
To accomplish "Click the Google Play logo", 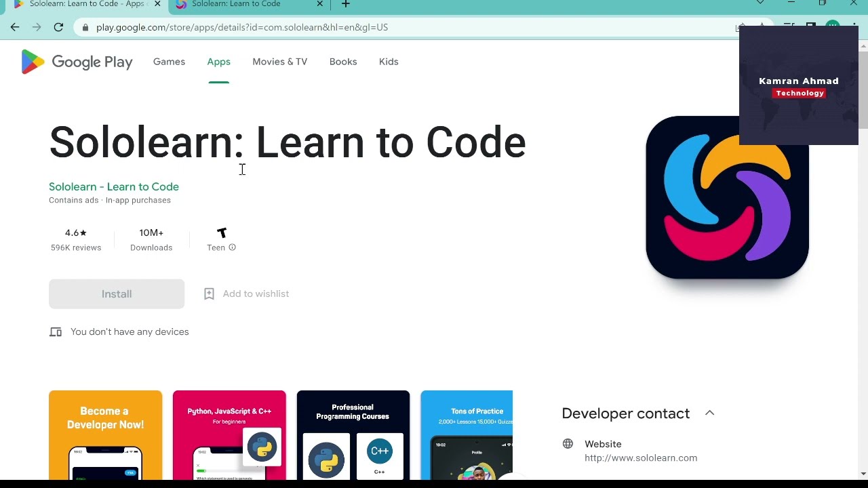I will pyautogui.click(x=77, y=62).
